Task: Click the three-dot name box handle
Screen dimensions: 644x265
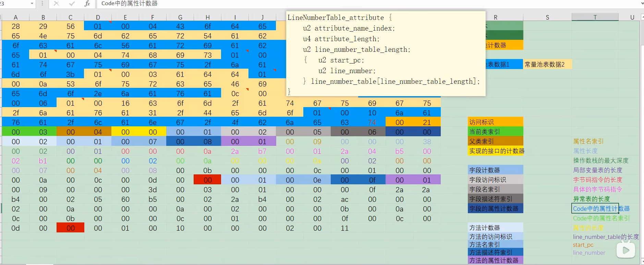Action: tap(42, 3)
